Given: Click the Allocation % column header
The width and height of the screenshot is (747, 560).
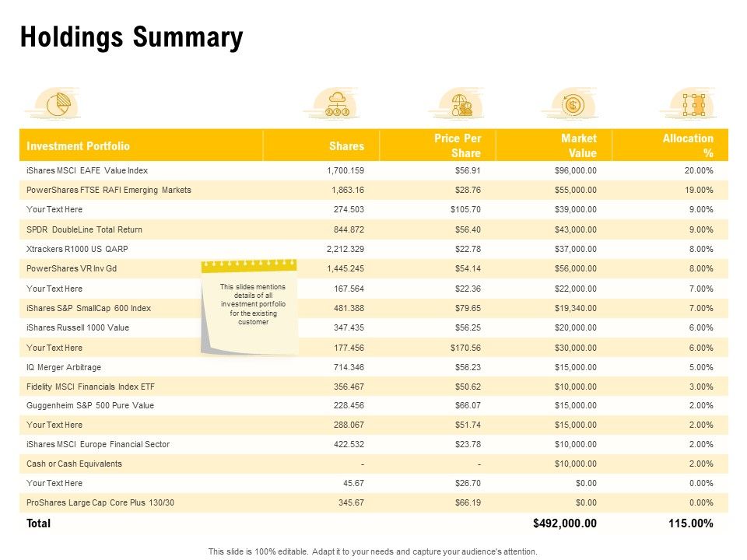Looking at the screenshot, I should 688,145.
